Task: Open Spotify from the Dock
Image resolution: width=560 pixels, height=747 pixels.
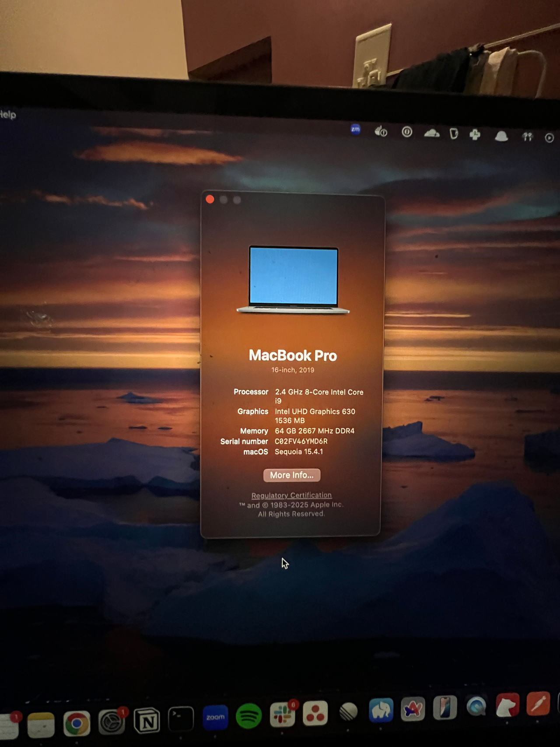Action: [249, 716]
